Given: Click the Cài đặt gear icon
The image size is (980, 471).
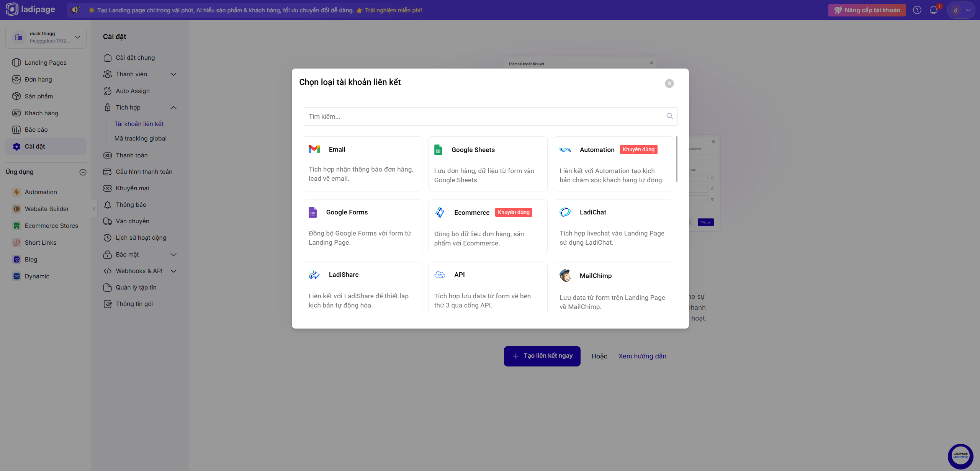Looking at the screenshot, I should 16,146.
